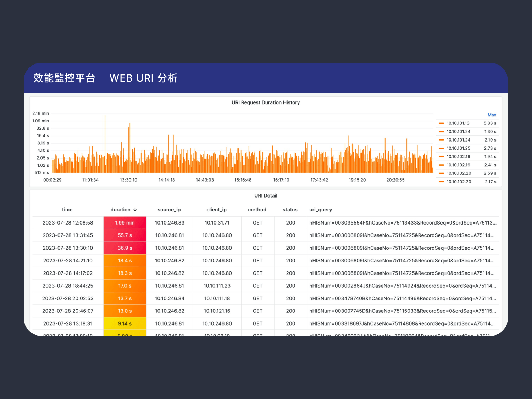
Task: Click the yellow 9.14 s duration cell
Action: 125,323
